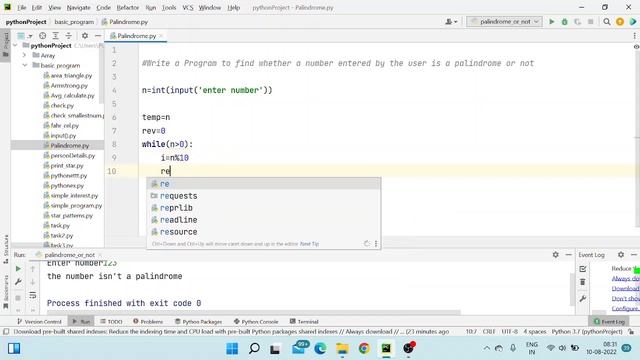Collapse the basic_program folder
Image resolution: width=640 pixels, height=360 pixels.
[24, 65]
